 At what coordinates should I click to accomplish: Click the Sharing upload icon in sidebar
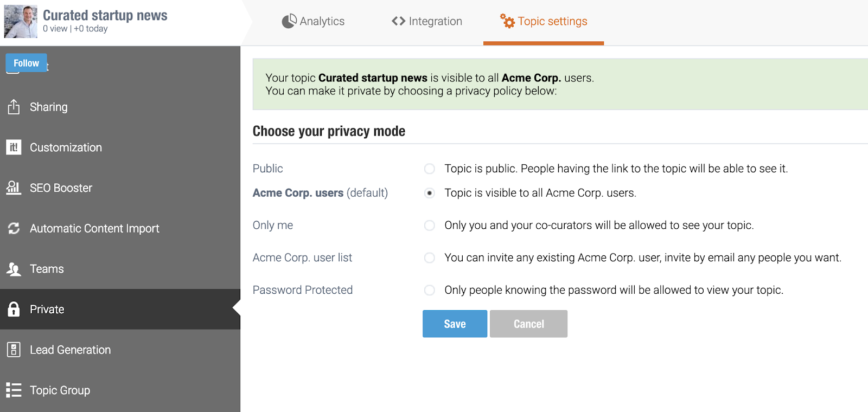(x=14, y=107)
